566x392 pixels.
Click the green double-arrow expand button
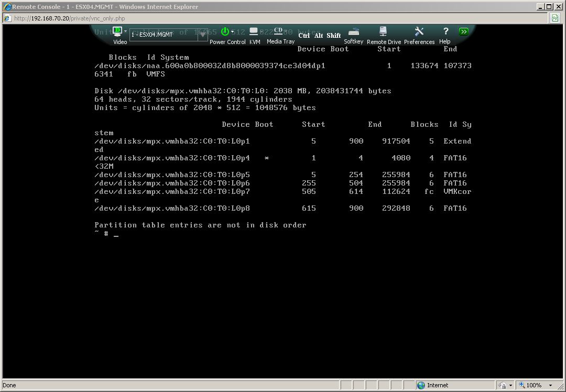(464, 31)
